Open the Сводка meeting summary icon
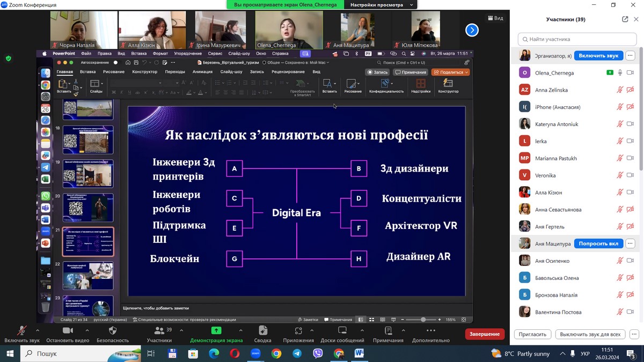Image resolution: width=644 pixels, height=362 pixels. pos(262,331)
